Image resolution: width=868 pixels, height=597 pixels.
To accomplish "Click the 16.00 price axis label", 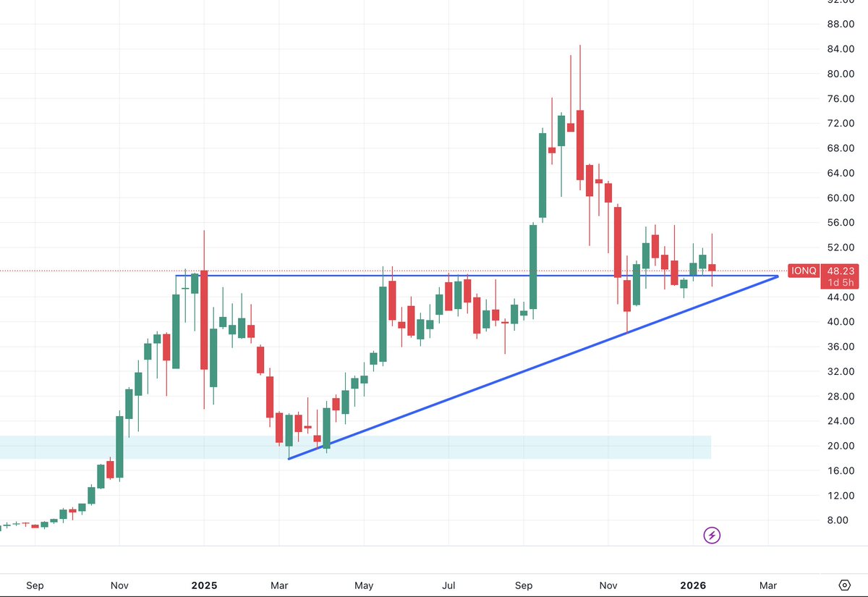I will [x=841, y=470].
